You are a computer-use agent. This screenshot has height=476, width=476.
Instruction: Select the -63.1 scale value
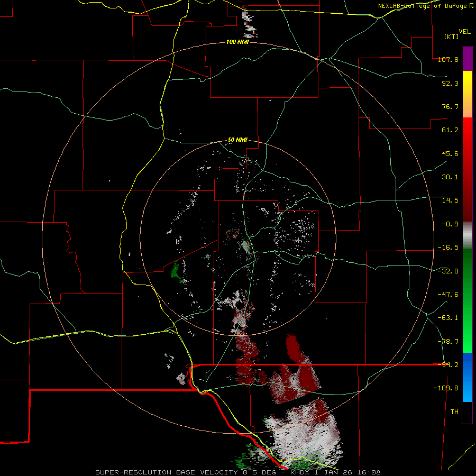[x=448, y=318]
